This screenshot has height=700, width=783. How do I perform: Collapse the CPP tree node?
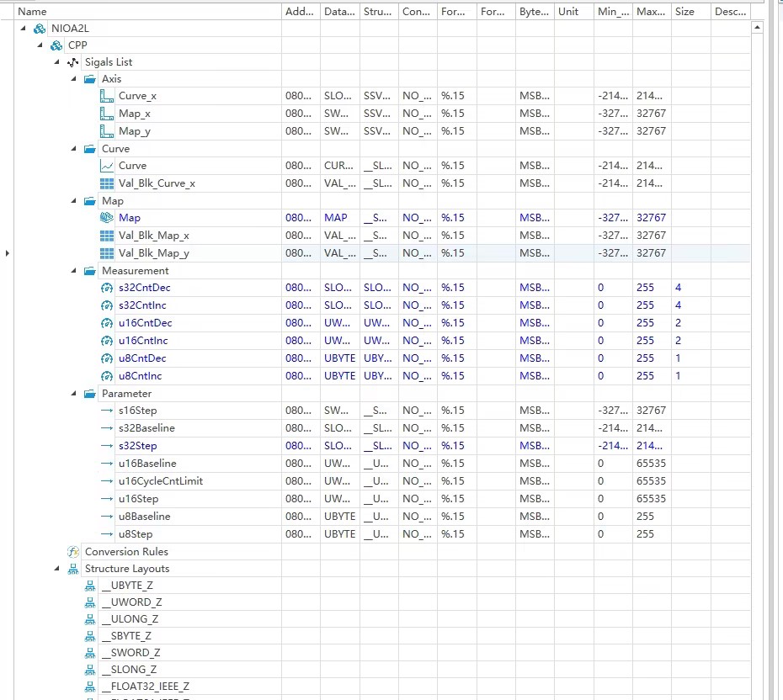[x=40, y=45]
